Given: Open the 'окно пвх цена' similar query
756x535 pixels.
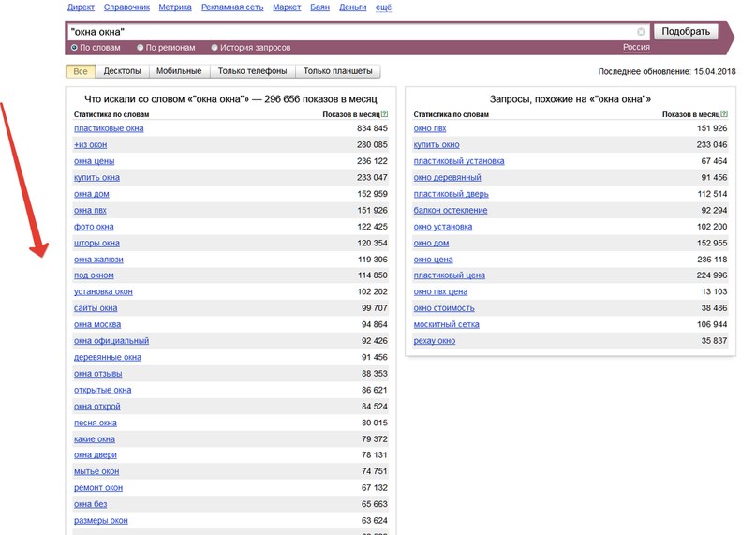Looking at the screenshot, I should coord(440,292).
